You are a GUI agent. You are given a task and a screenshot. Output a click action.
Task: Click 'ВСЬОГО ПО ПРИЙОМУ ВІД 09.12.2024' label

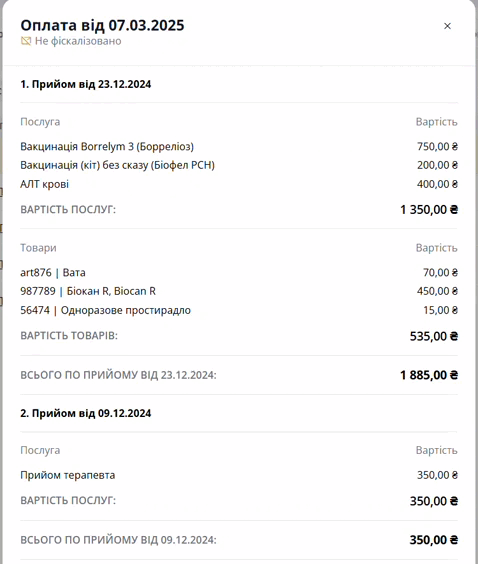click(x=118, y=540)
